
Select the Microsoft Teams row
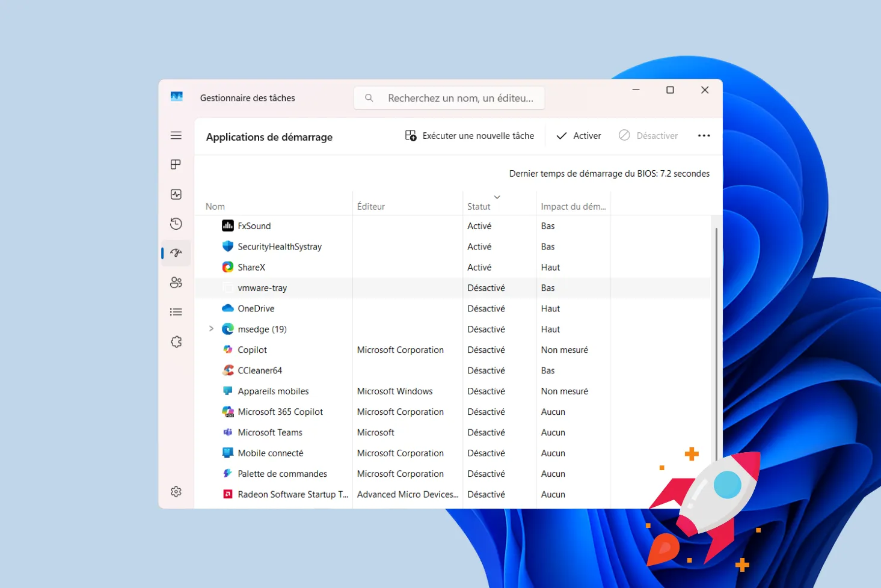pos(270,432)
